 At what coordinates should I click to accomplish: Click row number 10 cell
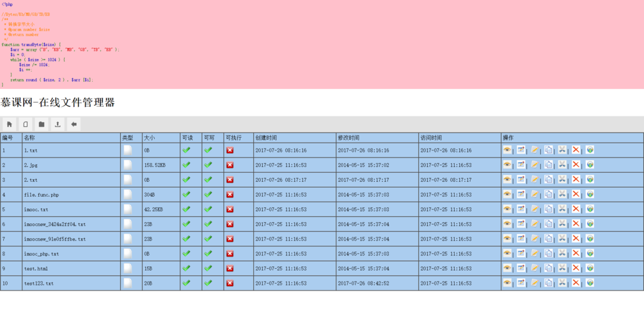pos(11,284)
